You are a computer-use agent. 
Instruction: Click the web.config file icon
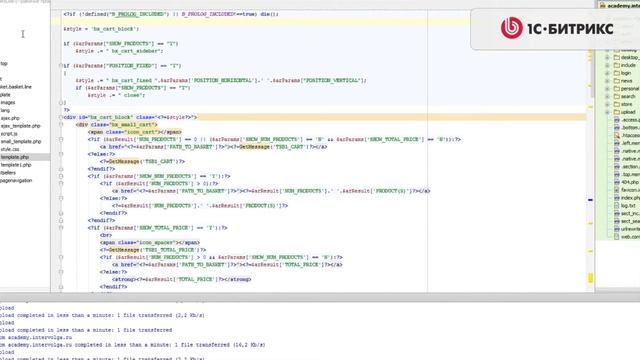pyautogui.click(x=617, y=237)
